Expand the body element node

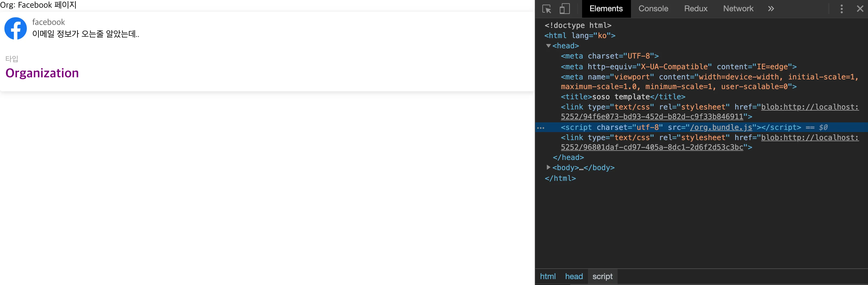548,167
